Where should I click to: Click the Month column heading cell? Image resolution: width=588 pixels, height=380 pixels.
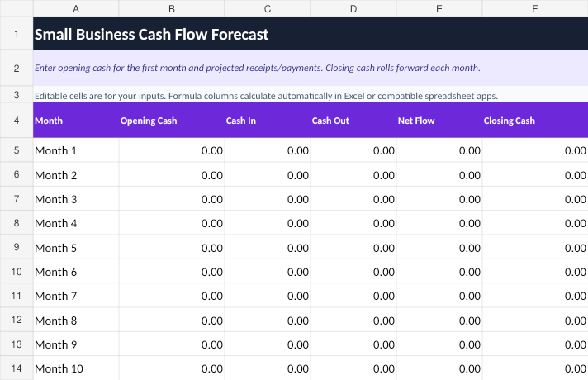(x=76, y=121)
